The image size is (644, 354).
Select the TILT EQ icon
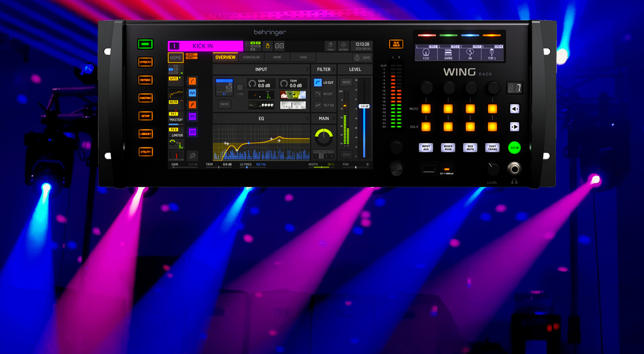(317, 105)
